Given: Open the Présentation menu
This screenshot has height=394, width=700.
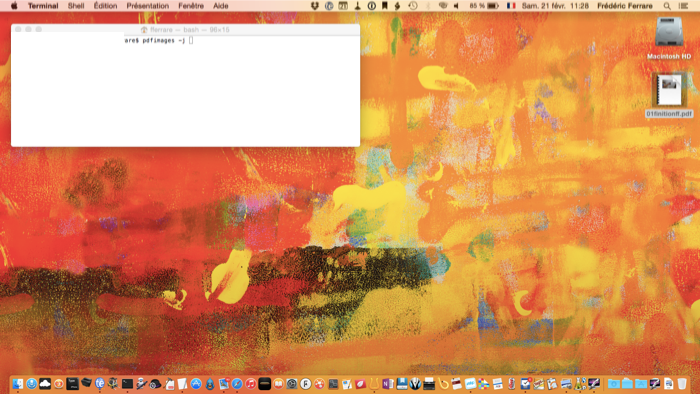Looking at the screenshot, I should point(148,6).
